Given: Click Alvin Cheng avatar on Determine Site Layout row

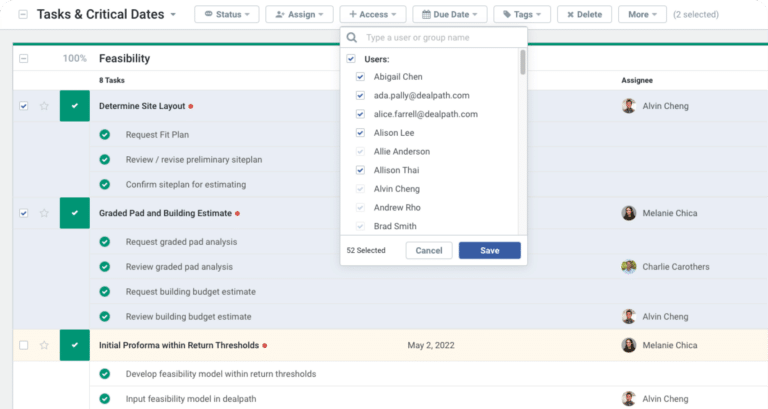Looking at the screenshot, I should pyautogui.click(x=628, y=106).
